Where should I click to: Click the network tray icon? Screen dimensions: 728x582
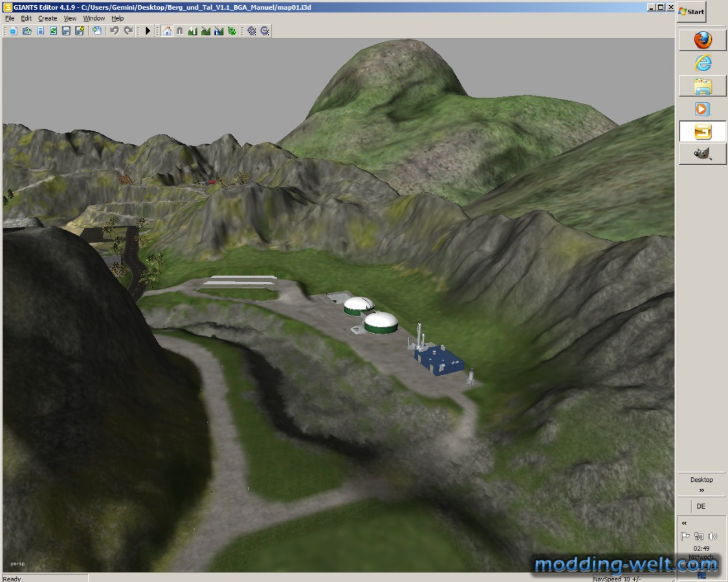[699, 537]
